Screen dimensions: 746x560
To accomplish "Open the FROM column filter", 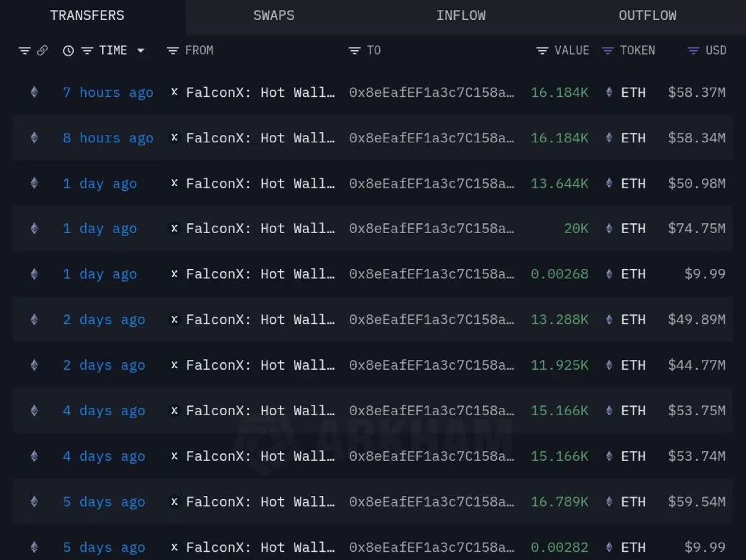I will tap(173, 51).
